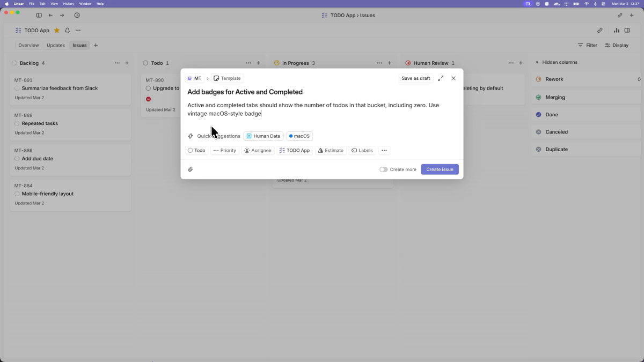The image size is (644, 362).
Task: Open the Apple menu
Action: click(7, 4)
